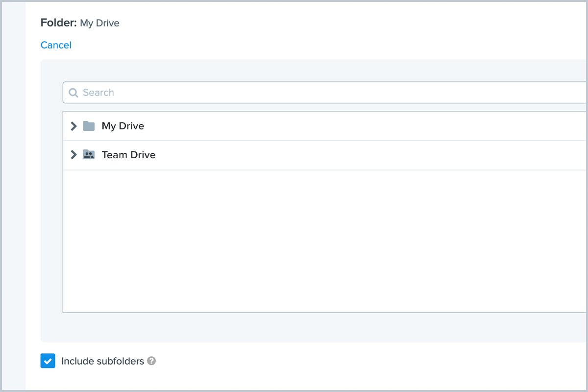
Task: Click the My Drive folder icon
Action: click(x=89, y=126)
